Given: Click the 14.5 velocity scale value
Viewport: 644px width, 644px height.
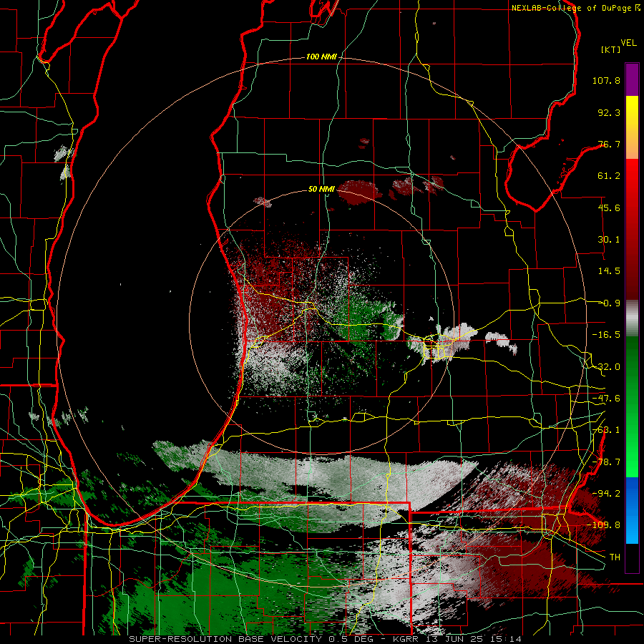Looking at the screenshot, I should click(x=609, y=271).
